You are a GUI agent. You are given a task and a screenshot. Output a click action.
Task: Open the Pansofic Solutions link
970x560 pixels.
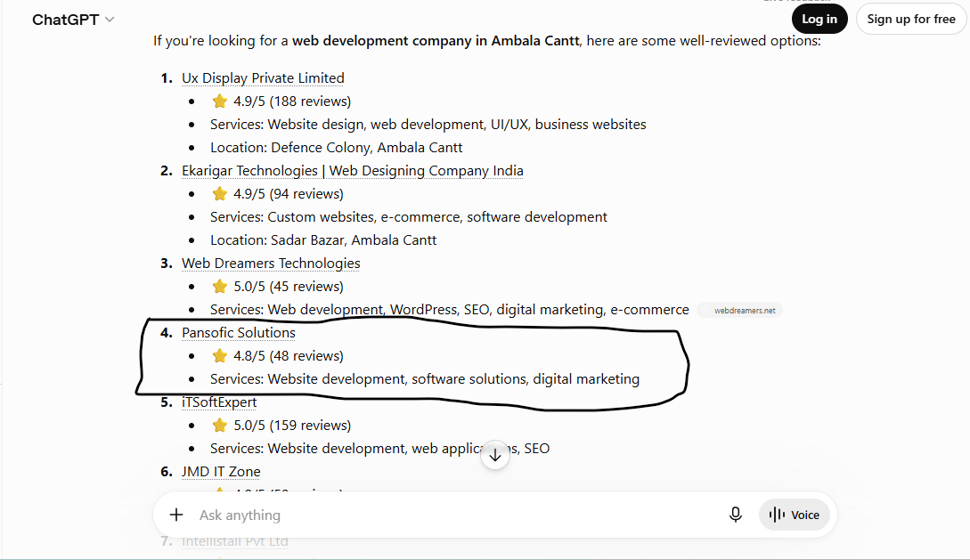(x=239, y=333)
